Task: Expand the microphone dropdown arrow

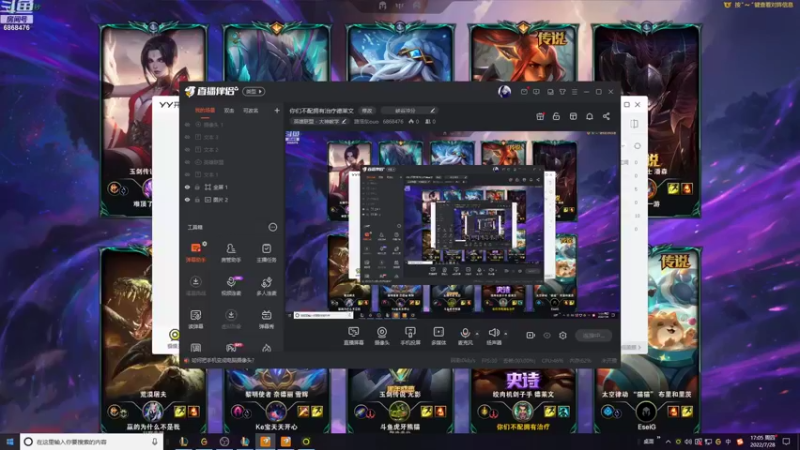Action: [x=477, y=334]
